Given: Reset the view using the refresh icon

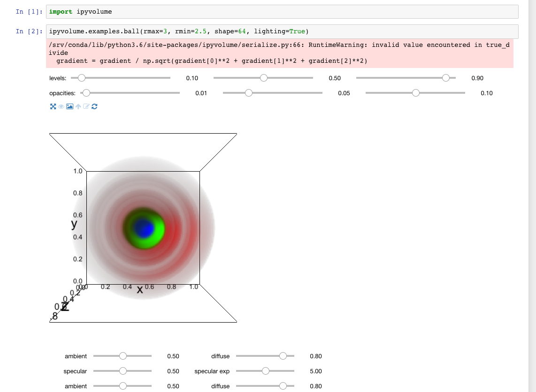Looking at the screenshot, I should click(94, 106).
